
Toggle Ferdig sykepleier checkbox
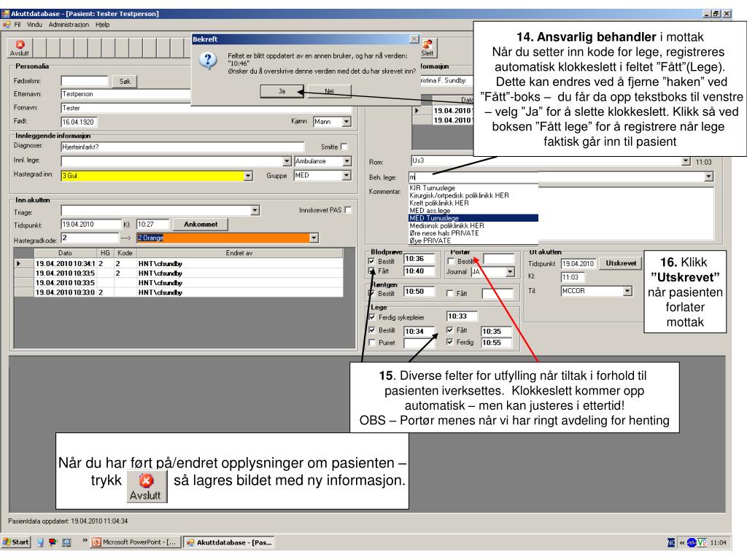pos(372,317)
